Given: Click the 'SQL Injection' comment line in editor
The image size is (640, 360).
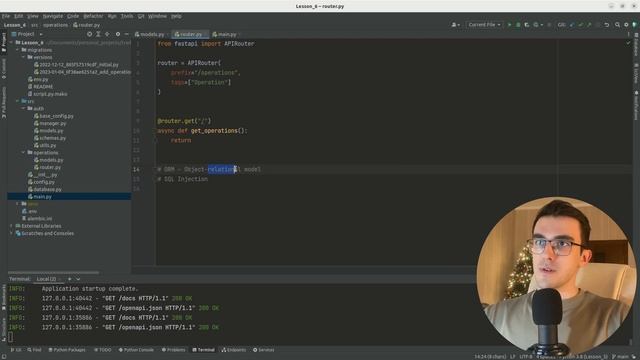Looking at the screenshot, I should pyautogui.click(x=183, y=179).
